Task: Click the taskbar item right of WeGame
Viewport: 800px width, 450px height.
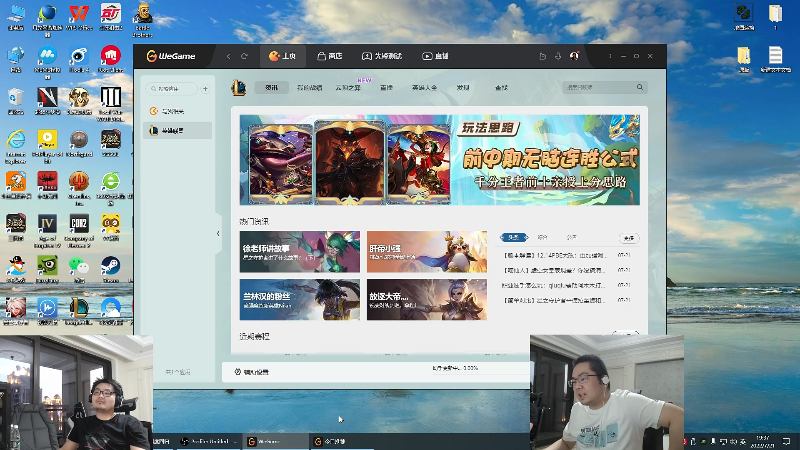Action: click(x=341, y=441)
